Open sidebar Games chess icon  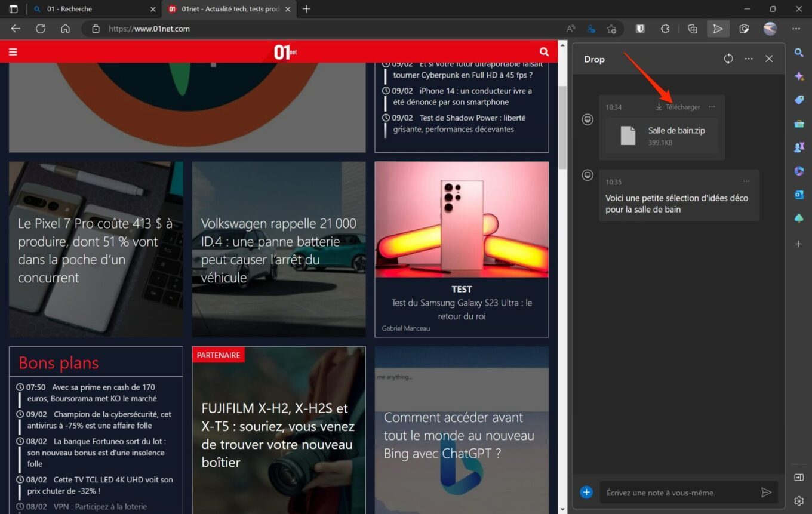799,147
